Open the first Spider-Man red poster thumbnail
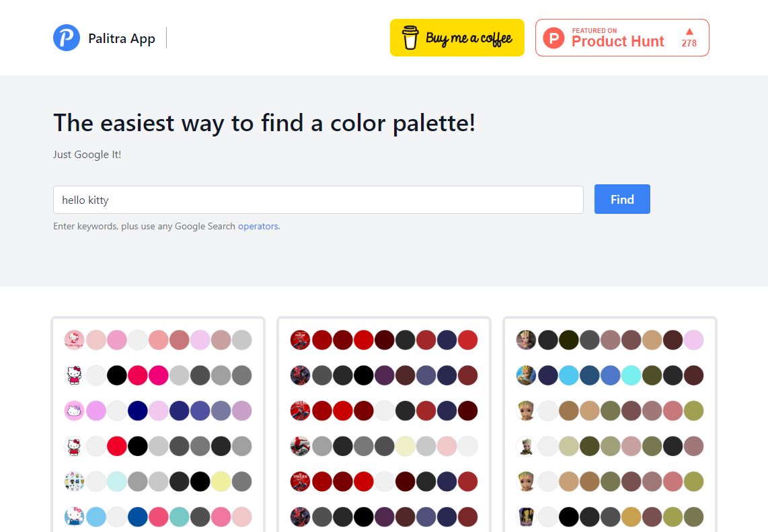 tap(300, 340)
